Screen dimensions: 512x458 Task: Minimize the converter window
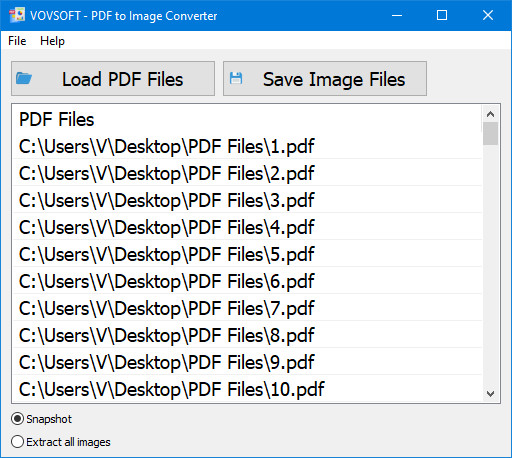(x=397, y=15)
